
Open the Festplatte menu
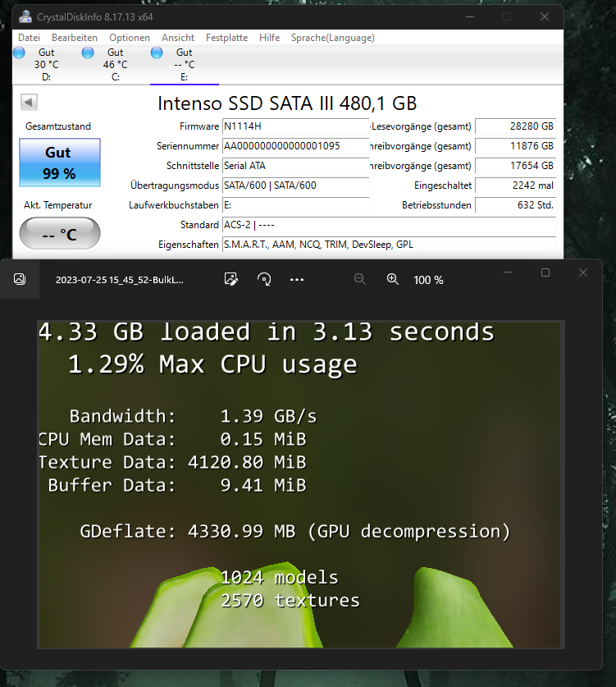pos(226,38)
